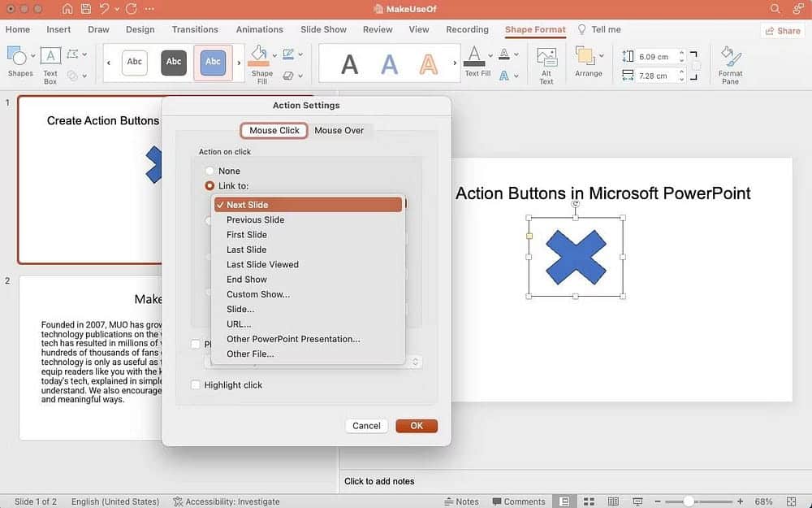This screenshot has width=812, height=508.
Task: Switch to the Mouse Over tab
Action: click(340, 130)
